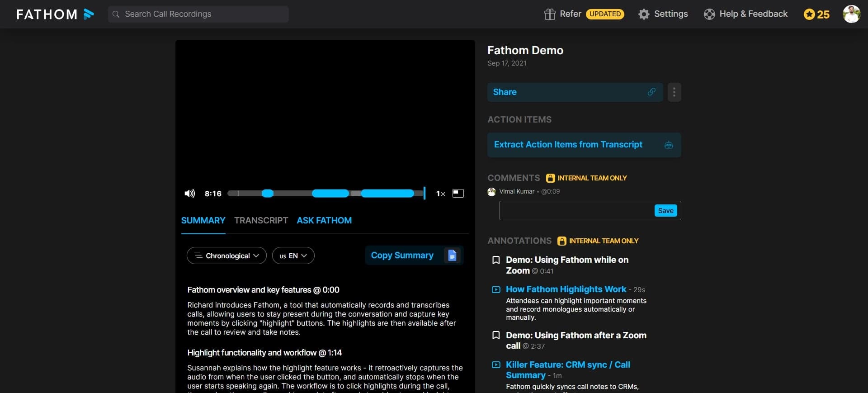
Task: Click the robot icon on Extract Action Items
Action: tap(669, 145)
